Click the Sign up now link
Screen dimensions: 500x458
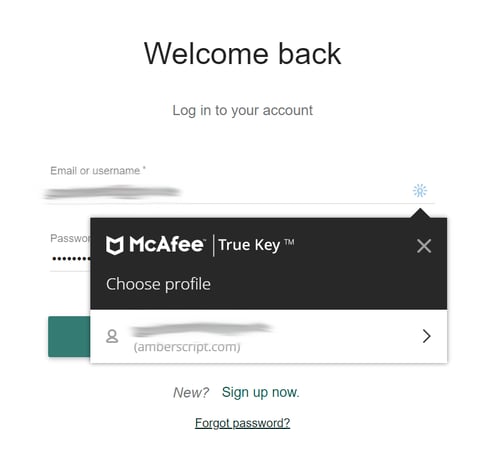point(261,392)
